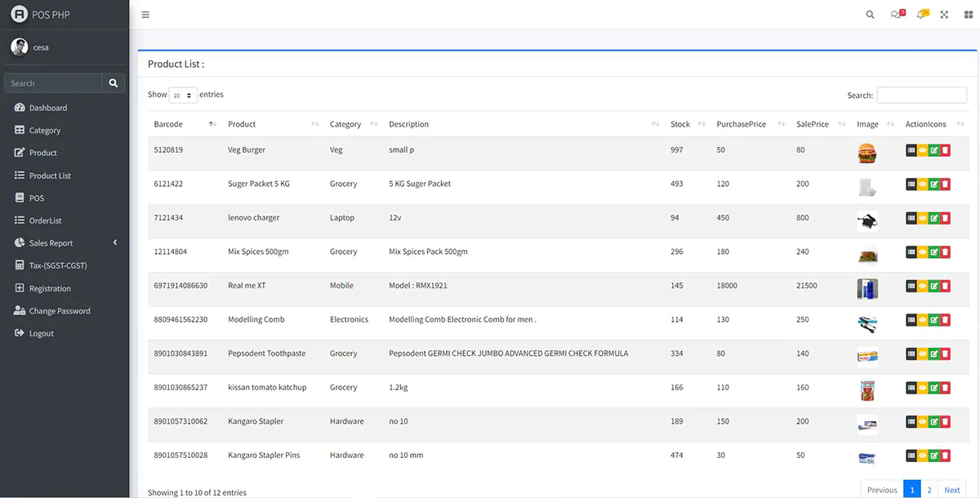Open the Show entries dropdown

pyautogui.click(x=183, y=96)
